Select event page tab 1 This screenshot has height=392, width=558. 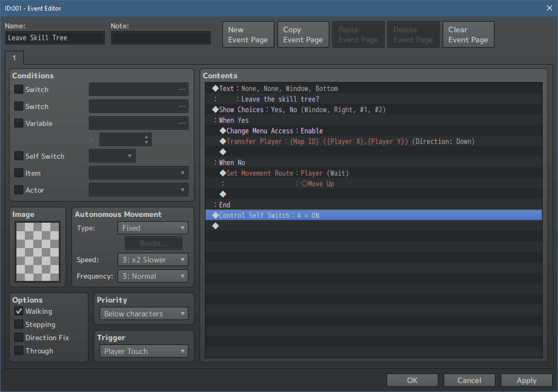(14, 58)
